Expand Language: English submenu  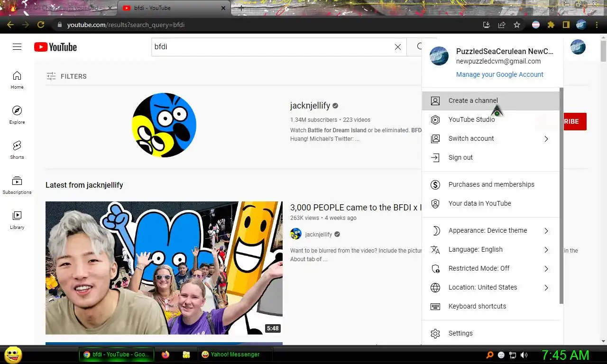click(x=491, y=249)
